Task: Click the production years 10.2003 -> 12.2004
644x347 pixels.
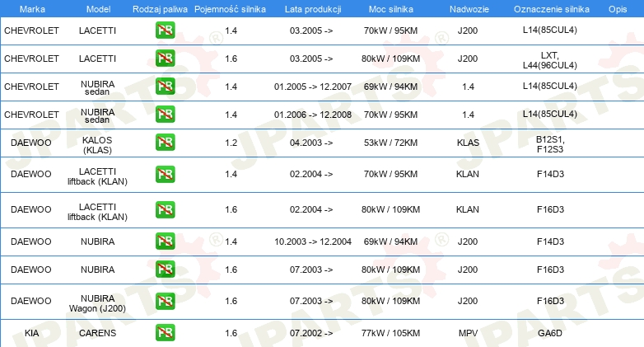Action: [x=313, y=241]
